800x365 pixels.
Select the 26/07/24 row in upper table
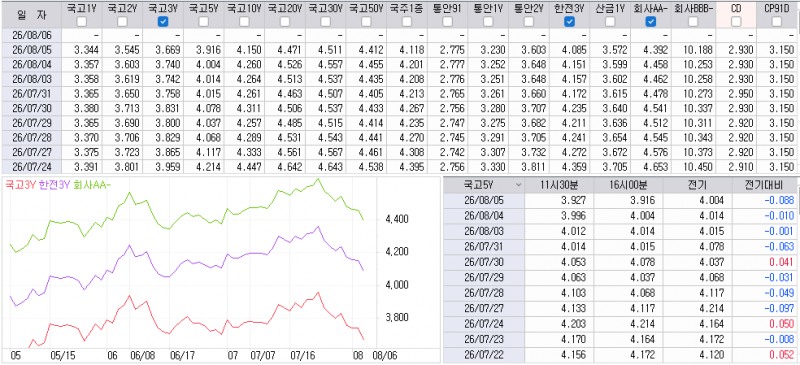[x=399, y=166]
